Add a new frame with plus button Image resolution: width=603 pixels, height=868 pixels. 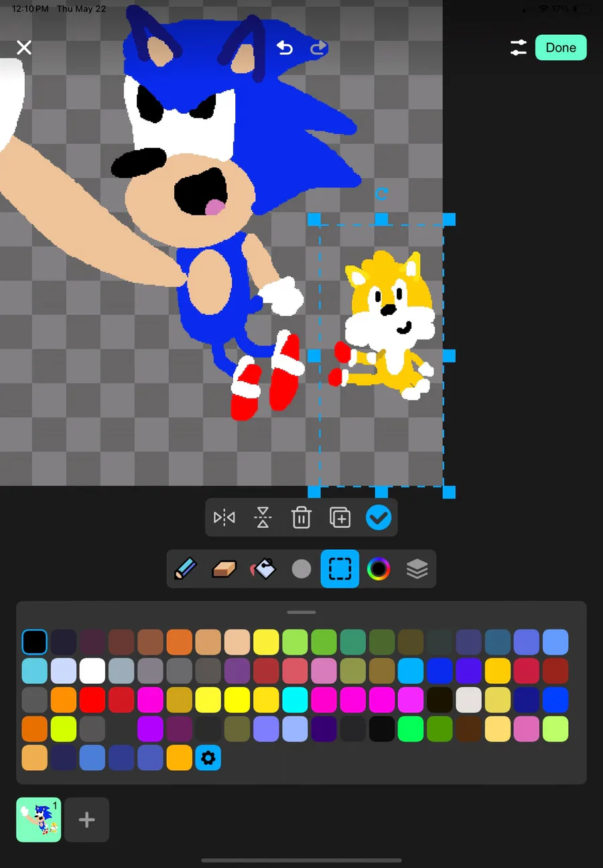tap(86, 820)
